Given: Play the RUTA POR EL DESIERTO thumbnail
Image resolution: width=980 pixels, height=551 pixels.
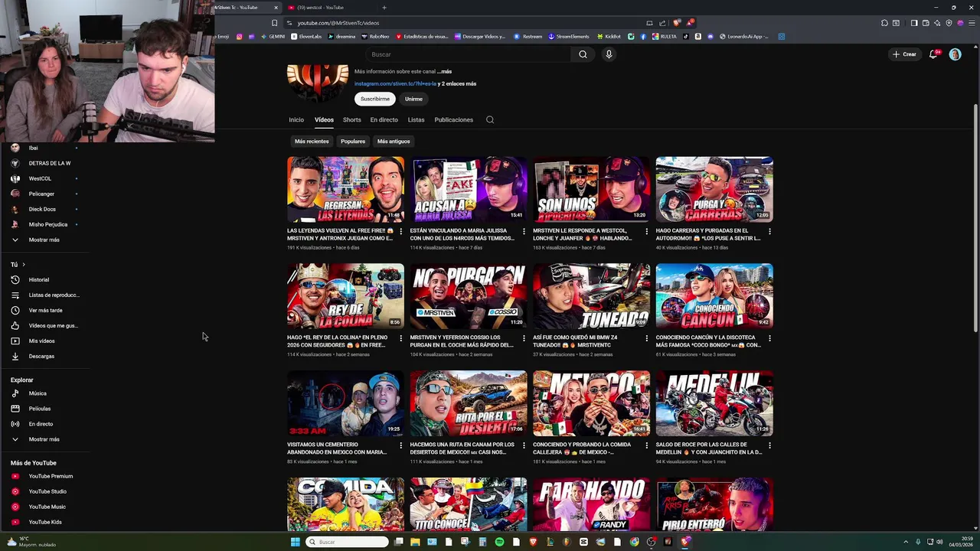Looking at the screenshot, I should [x=469, y=403].
